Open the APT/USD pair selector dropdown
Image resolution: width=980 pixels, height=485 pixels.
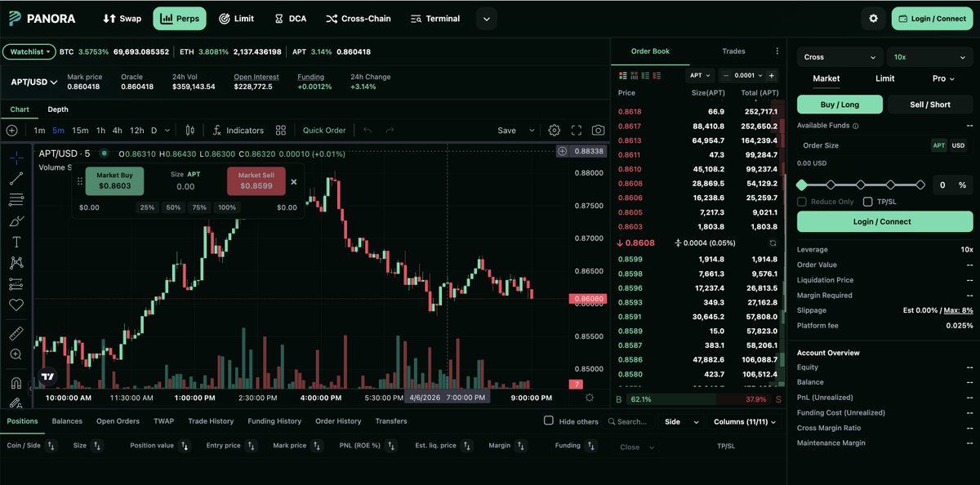[x=33, y=82]
